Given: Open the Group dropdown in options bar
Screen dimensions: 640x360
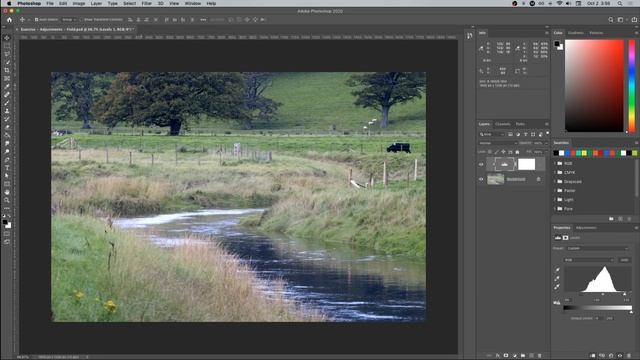Looking at the screenshot, I should click(x=69, y=20).
